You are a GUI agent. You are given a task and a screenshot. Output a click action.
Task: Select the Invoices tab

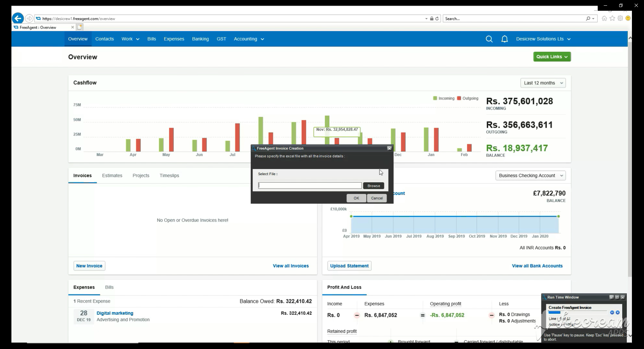[x=83, y=176]
